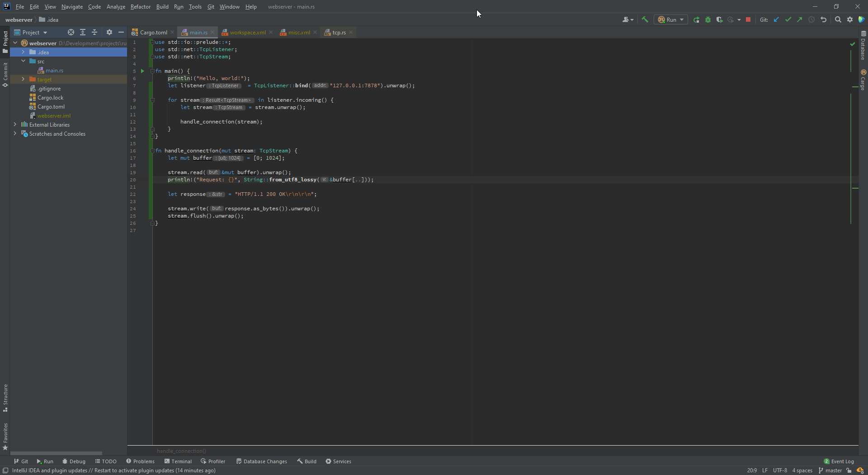Screen dimensions: 868x475
Task: Toggle the Terminal tool window
Action: coord(178,461)
